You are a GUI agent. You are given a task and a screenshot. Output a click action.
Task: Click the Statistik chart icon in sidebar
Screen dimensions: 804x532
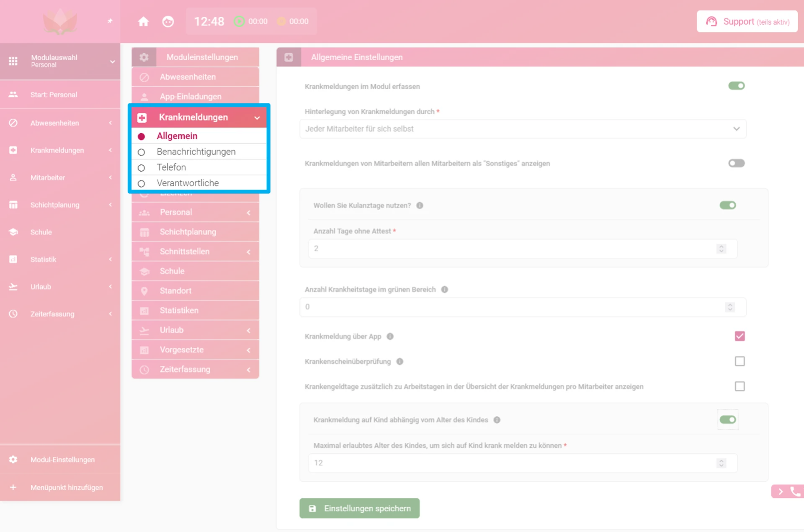[x=13, y=260]
